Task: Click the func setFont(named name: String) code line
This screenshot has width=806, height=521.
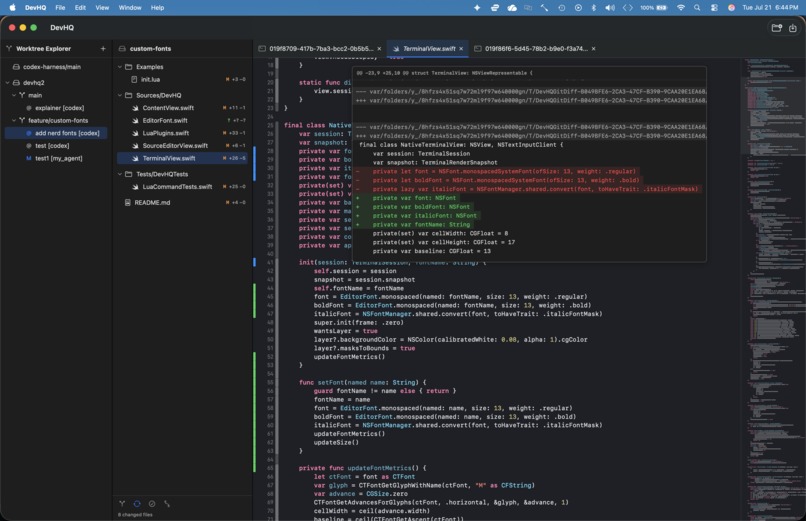Action: click(x=362, y=382)
